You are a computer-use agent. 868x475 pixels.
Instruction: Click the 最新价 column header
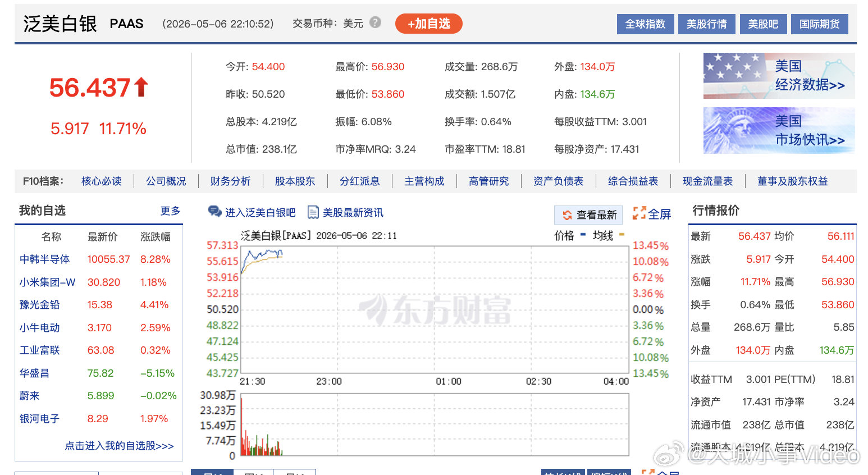(103, 237)
